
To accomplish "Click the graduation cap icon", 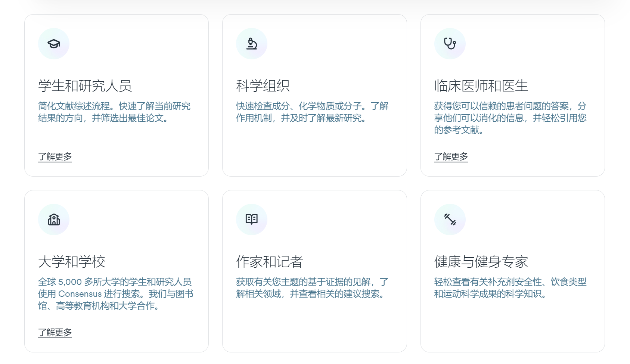I will coord(54,44).
